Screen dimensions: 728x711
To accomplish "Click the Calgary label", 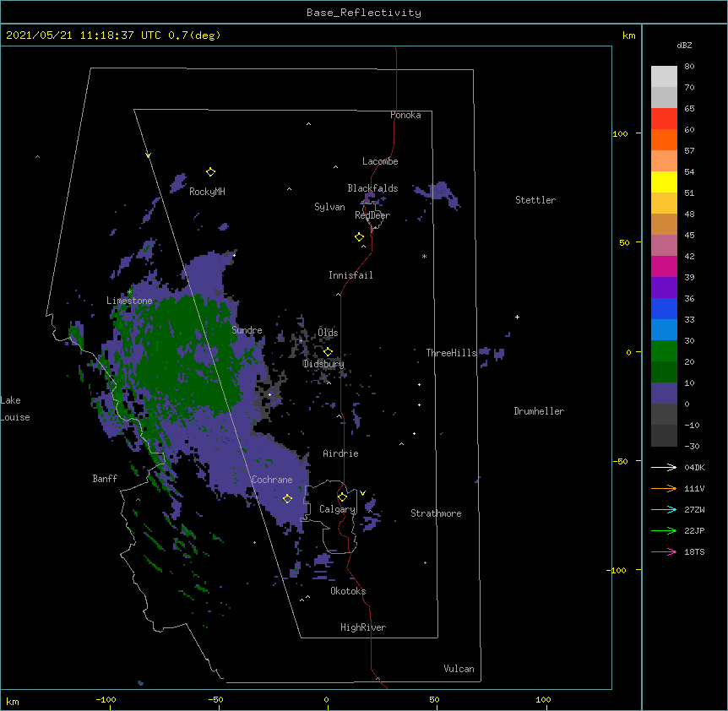I will [337, 509].
